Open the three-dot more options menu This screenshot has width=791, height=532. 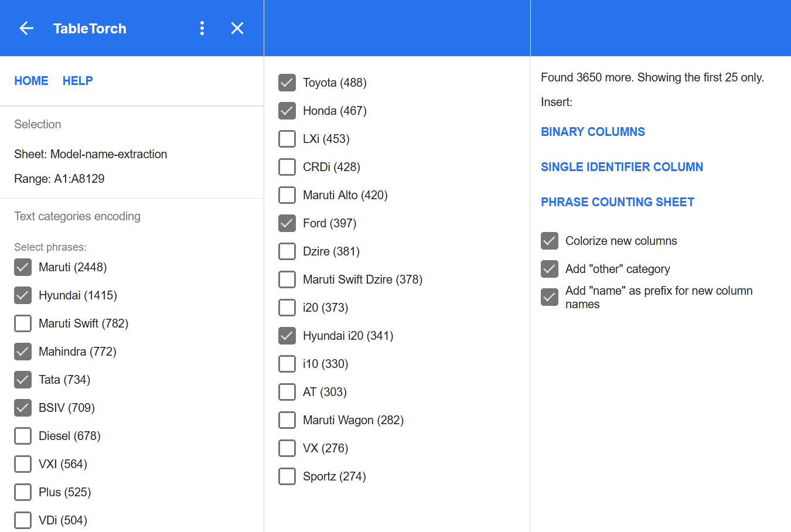coord(202,28)
